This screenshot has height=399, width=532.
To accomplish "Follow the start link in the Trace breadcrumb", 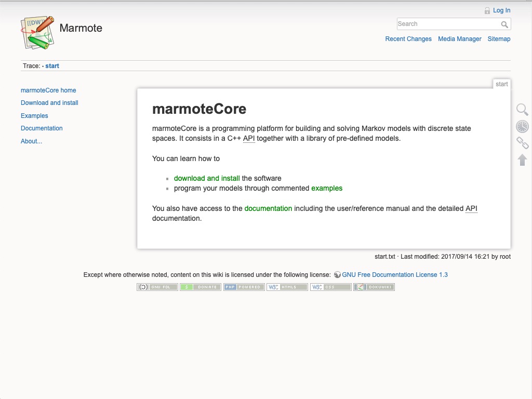I will click(x=52, y=65).
